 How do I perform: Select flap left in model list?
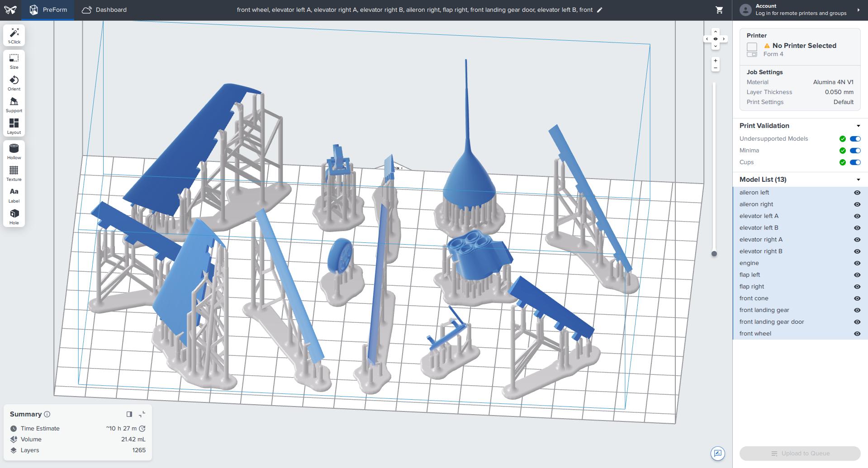click(x=800, y=275)
